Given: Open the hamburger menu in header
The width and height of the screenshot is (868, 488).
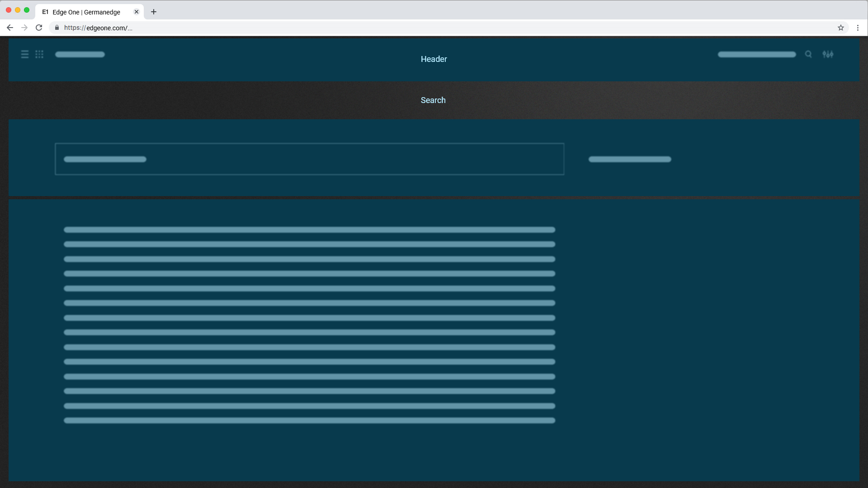Looking at the screenshot, I should [x=25, y=54].
